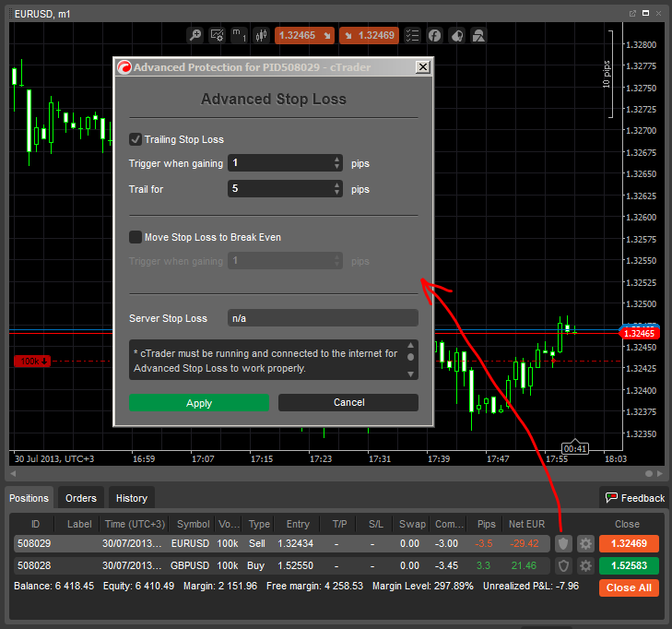The height and width of the screenshot is (629, 672).
Task: Cancel the Advanced Stop Loss dialog
Action: (x=348, y=403)
